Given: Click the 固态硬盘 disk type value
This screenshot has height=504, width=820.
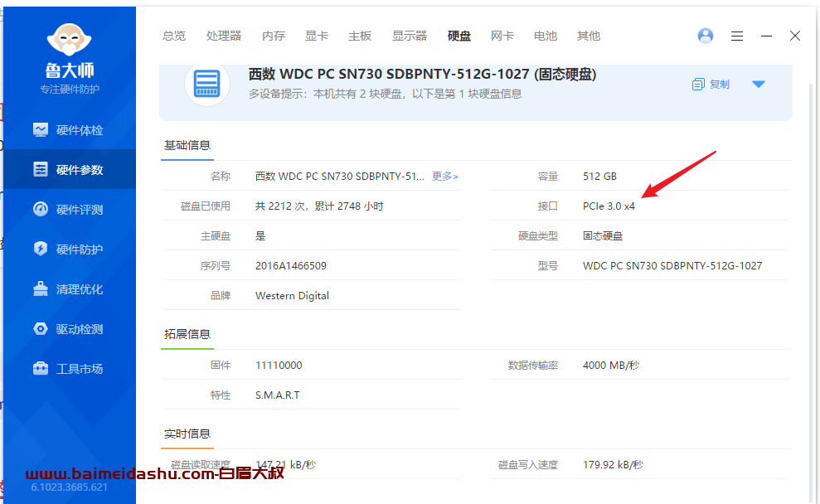Looking at the screenshot, I should (603, 235).
